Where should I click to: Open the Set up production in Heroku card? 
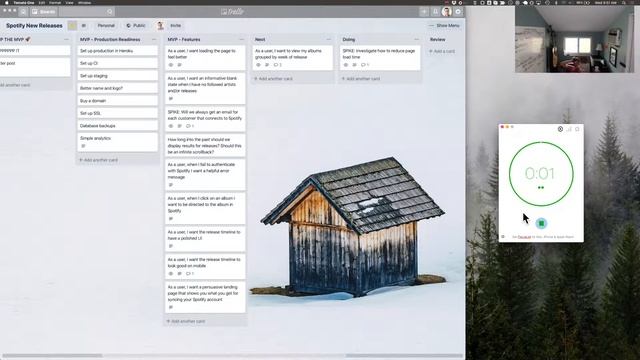(118, 51)
